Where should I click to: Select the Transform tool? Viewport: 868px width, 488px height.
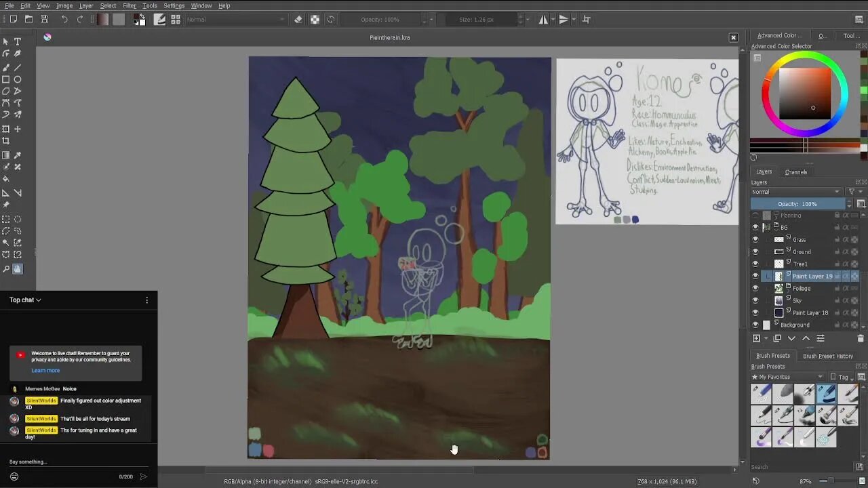click(6, 129)
